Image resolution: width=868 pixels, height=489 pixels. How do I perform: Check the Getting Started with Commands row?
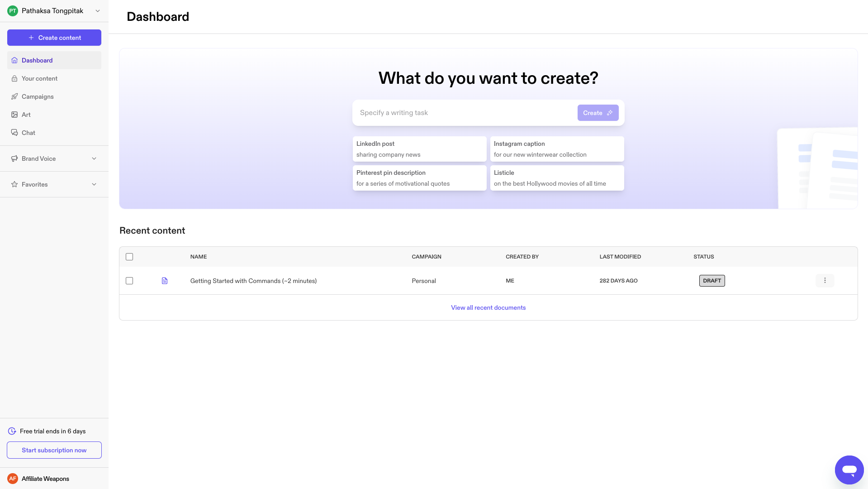click(129, 281)
